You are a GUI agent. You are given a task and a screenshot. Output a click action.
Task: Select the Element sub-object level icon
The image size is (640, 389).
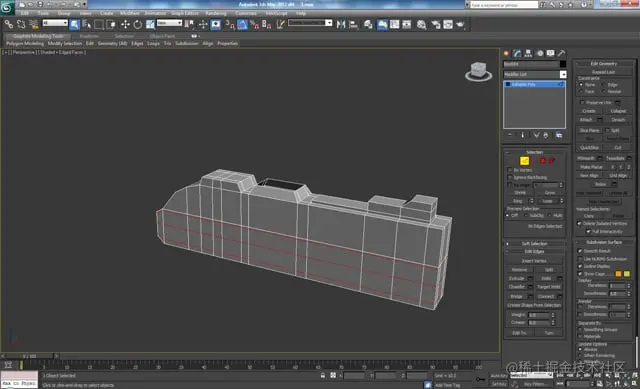coord(552,161)
